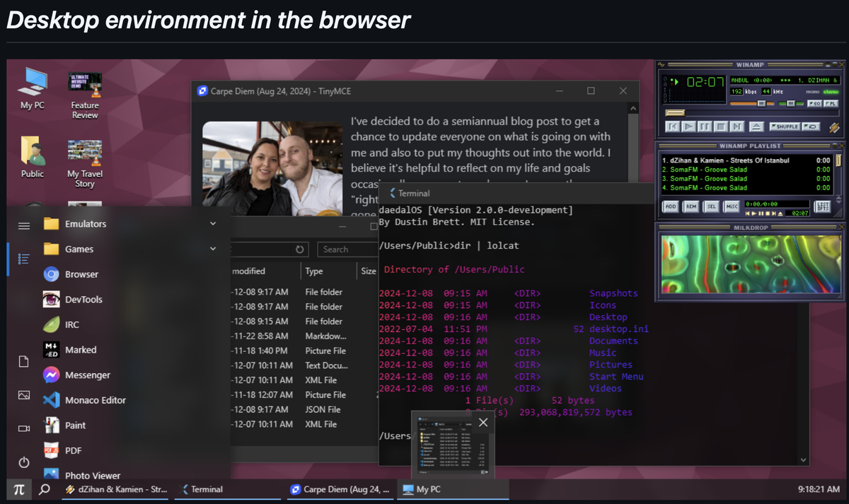This screenshot has height=504, width=849.
Task: Open the start menu hamburger menu
Action: click(x=23, y=225)
